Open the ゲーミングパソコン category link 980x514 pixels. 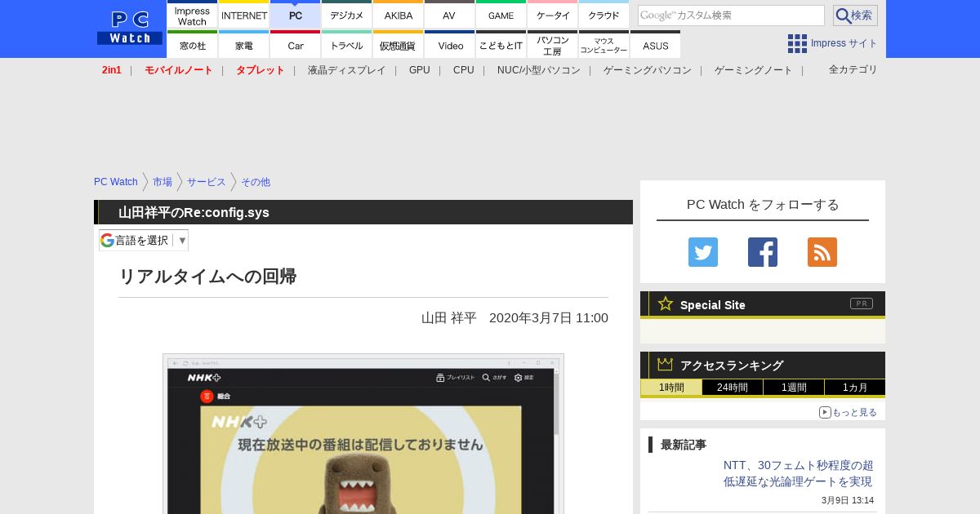(648, 70)
